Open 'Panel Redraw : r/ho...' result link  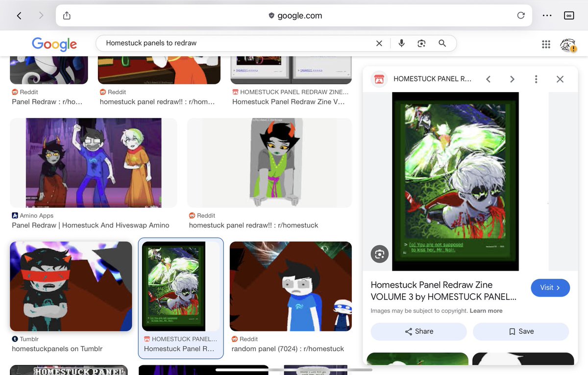click(47, 102)
